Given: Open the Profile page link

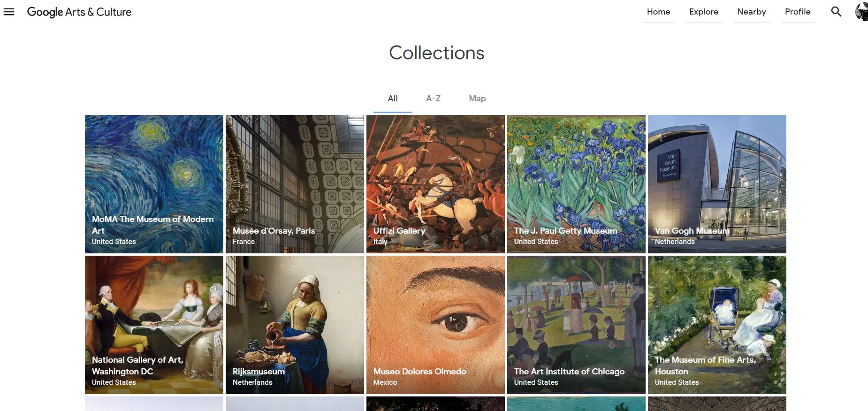Looking at the screenshot, I should tap(798, 12).
